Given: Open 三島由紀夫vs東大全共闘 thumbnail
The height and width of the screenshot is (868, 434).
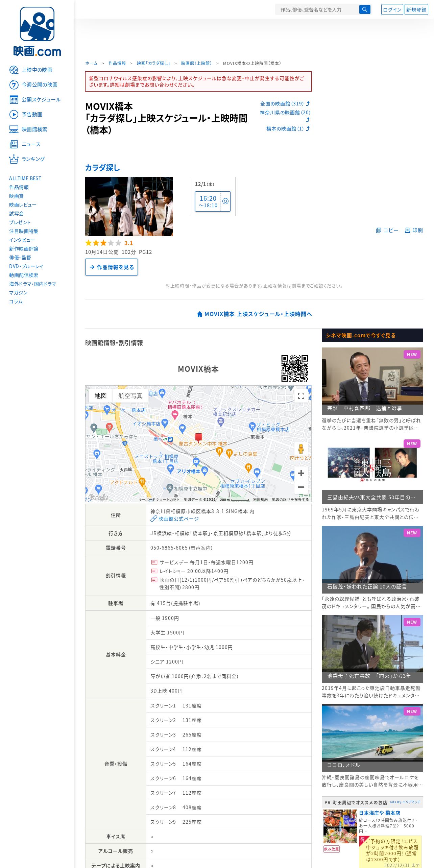Looking at the screenshot, I should [x=372, y=470].
